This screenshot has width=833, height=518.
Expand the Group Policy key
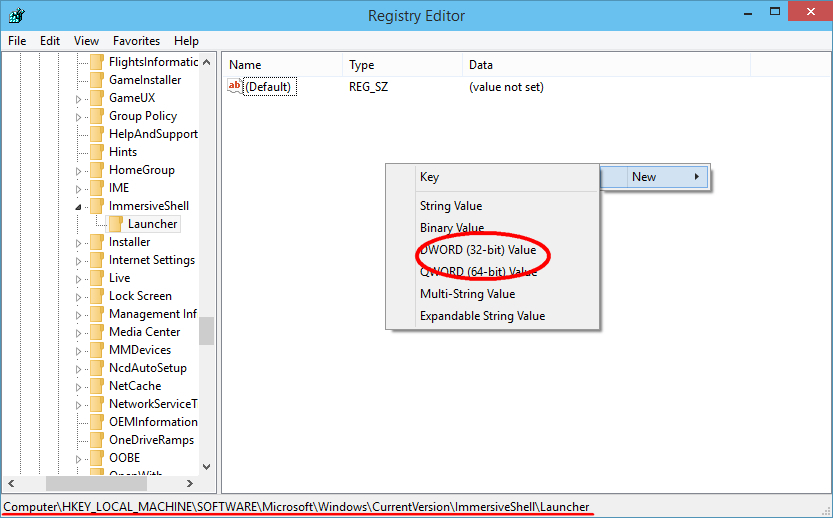coord(79,117)
